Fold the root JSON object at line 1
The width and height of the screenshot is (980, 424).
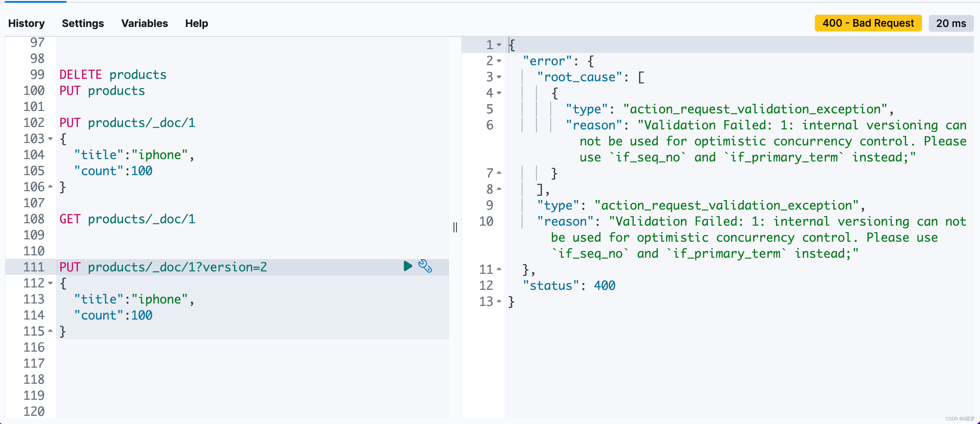coord(499,45)
